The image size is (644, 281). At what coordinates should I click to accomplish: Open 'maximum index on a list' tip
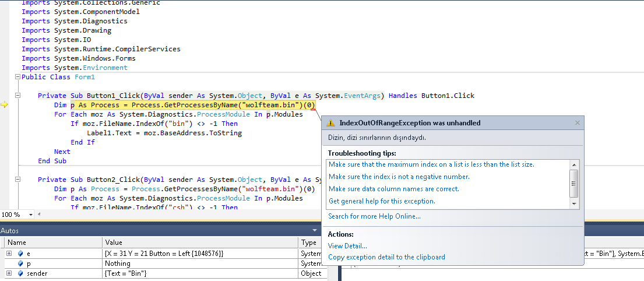pyautogui.click(x=432, y=164)
